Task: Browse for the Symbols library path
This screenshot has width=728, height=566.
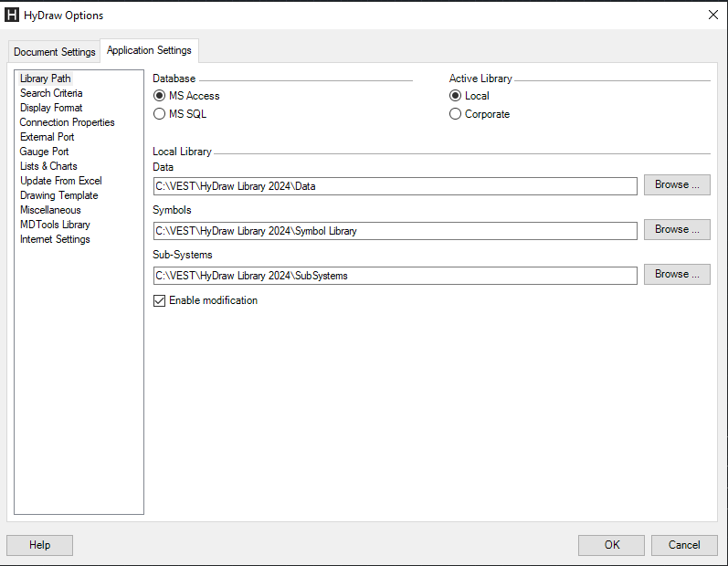Action: [x=676, y=229]
